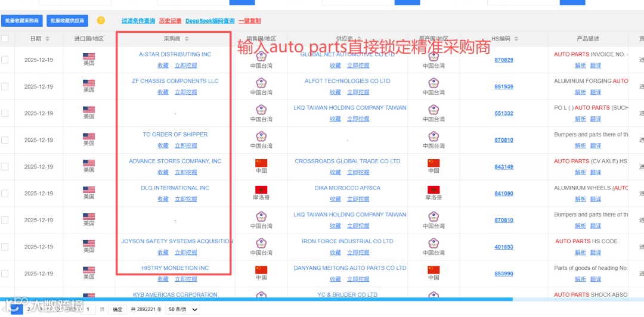Click 产品描述 column header
This screenshot has width=644, height=317.
[x=588, y=39]
